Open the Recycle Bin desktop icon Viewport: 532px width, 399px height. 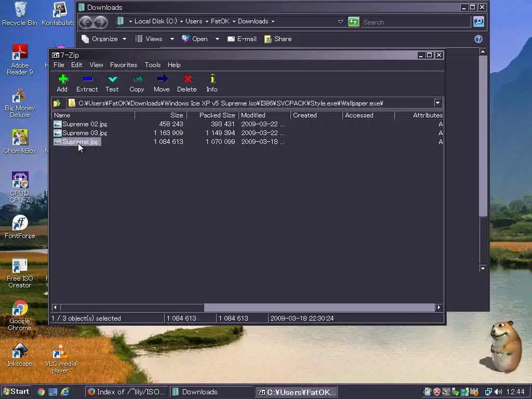pos(20,14)
